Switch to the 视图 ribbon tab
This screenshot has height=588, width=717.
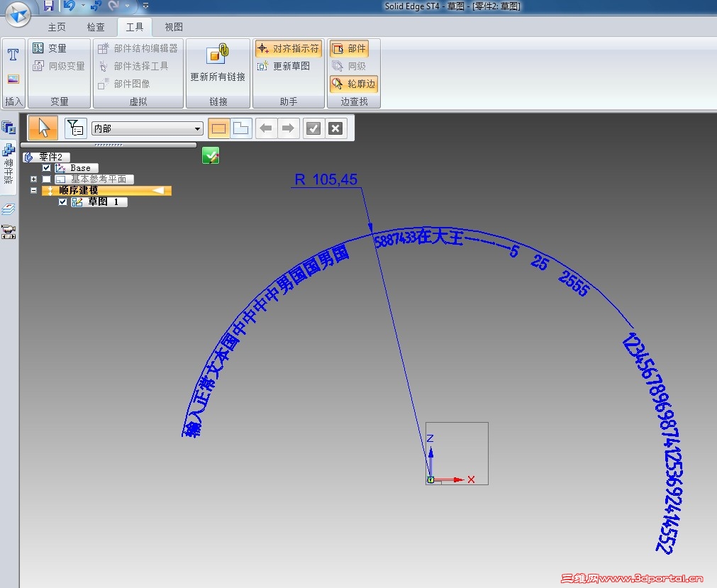point(174,27)
